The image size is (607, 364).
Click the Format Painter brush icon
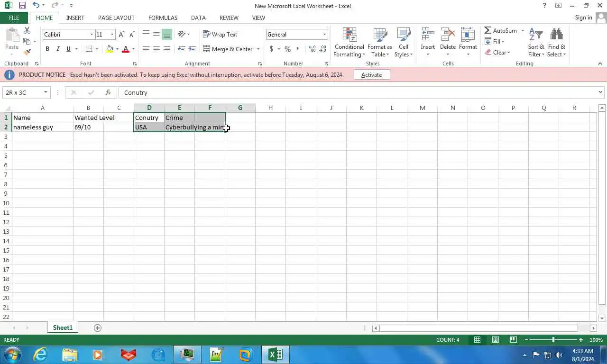pyautogui.click(x=27, y=52)
